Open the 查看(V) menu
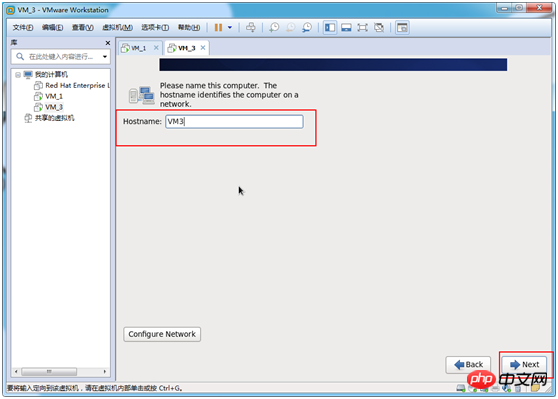 point(83,27)
